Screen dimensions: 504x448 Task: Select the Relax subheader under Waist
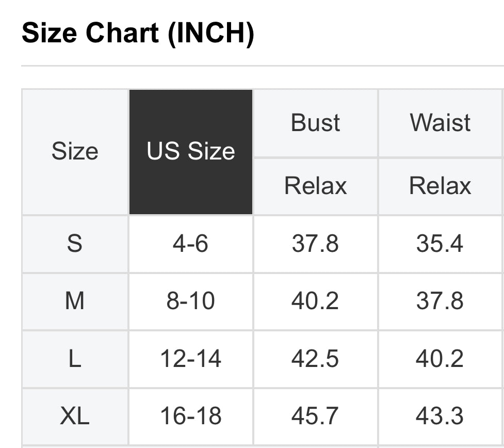440,186
